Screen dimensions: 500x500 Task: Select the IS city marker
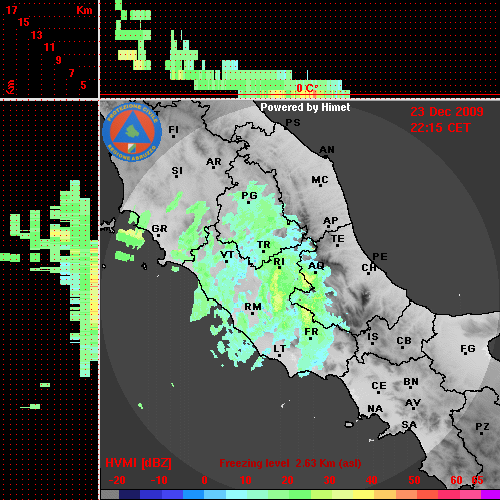click(372, 343)
